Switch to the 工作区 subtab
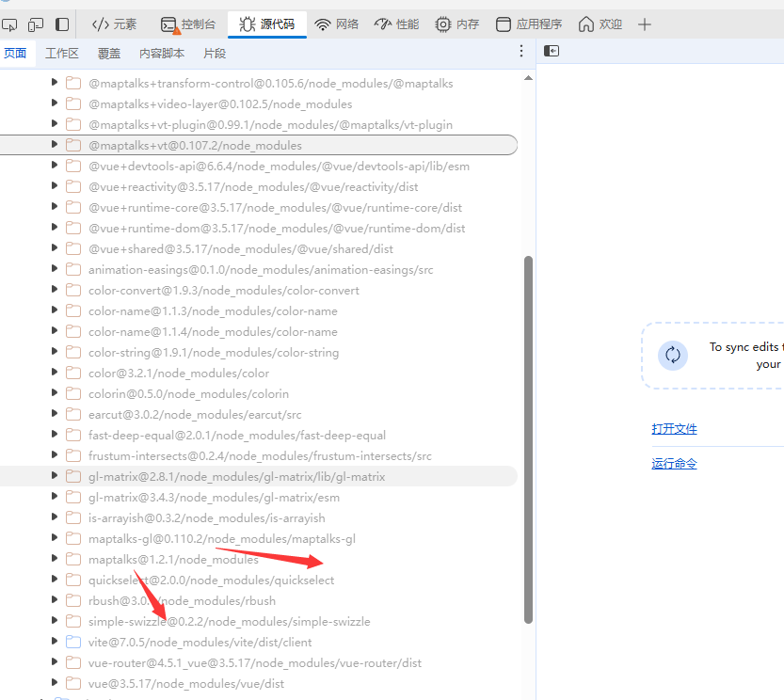784x700 pixels. click(62, 54)
